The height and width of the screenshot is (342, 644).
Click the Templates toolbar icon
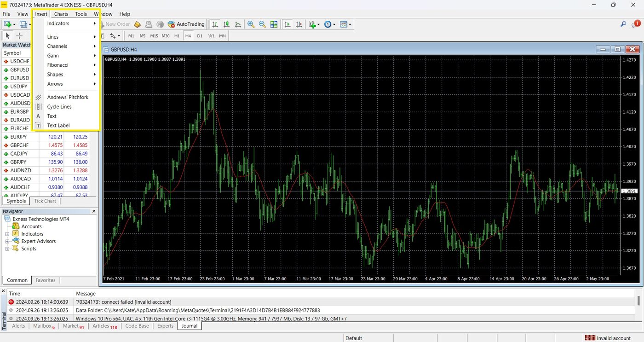tap(343, 24)
